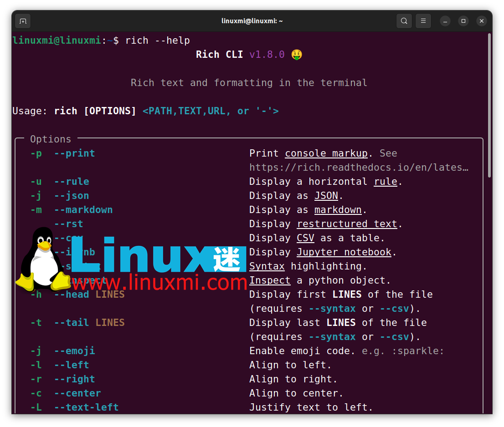Click the '--tail' option flag
This screenshot has height=427, width=504.
(x=72, y=323)
